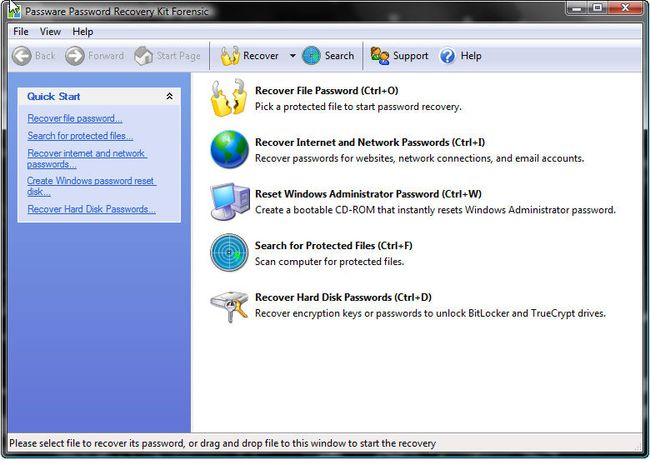Click 'Pick a protected file to start password recovery.'
The image size is (650, 460).
(358, 107)
